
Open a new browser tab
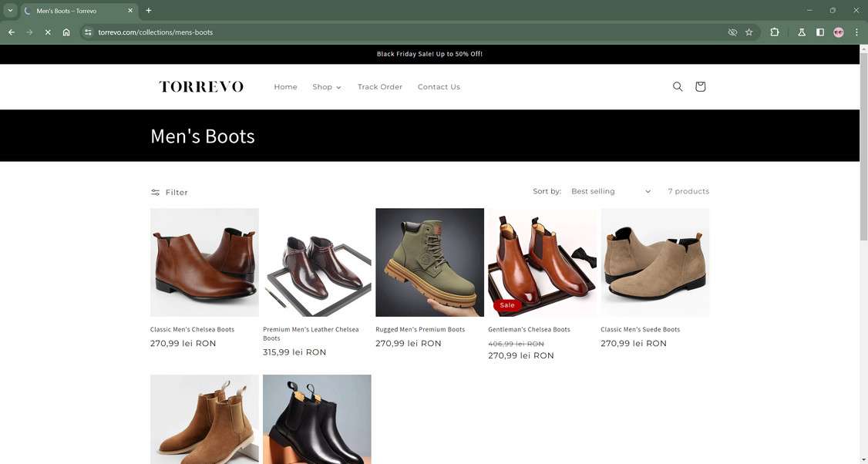point(147,11)
